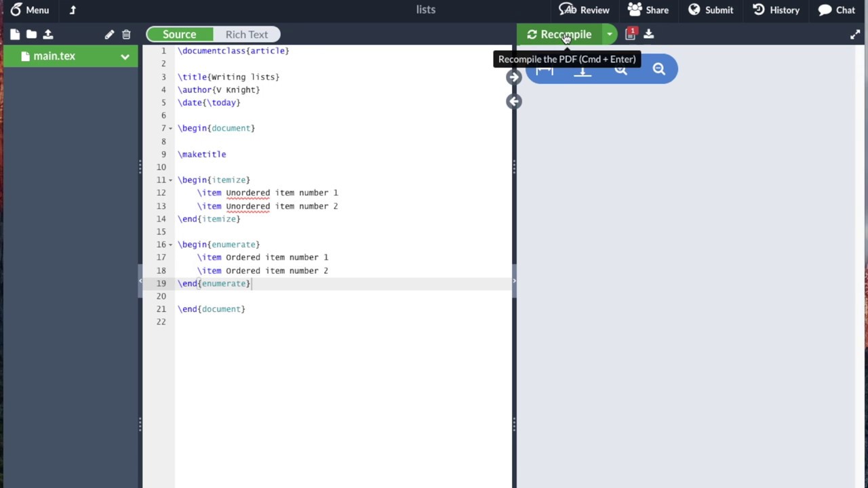Click line number 22 in the gutter
The width and height of the screenshot is (868, 488).
click(x=160, y=322)
